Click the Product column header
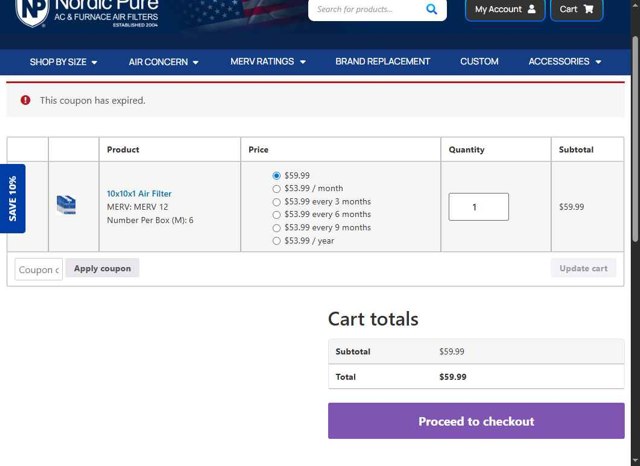640x466 pixels. point(123,149)
